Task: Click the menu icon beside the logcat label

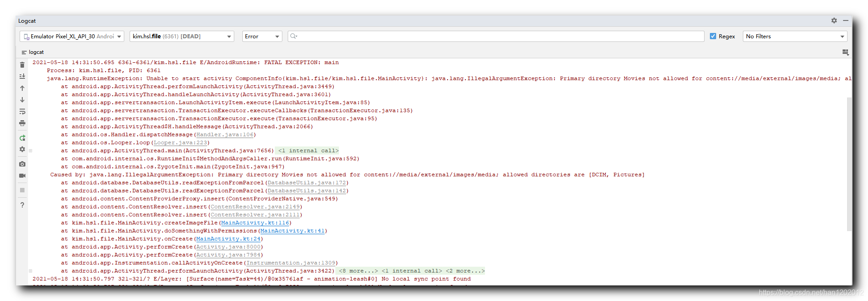Action: point(24,53)
